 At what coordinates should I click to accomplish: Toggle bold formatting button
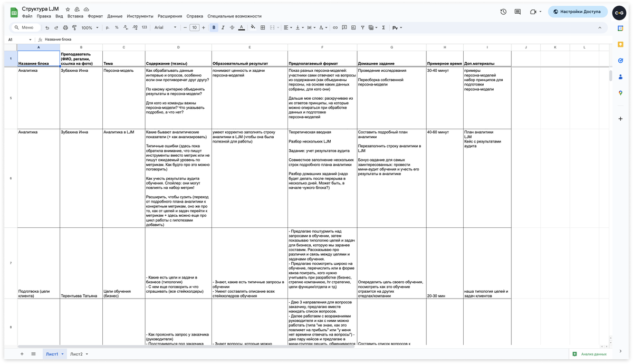click(214, 27)
